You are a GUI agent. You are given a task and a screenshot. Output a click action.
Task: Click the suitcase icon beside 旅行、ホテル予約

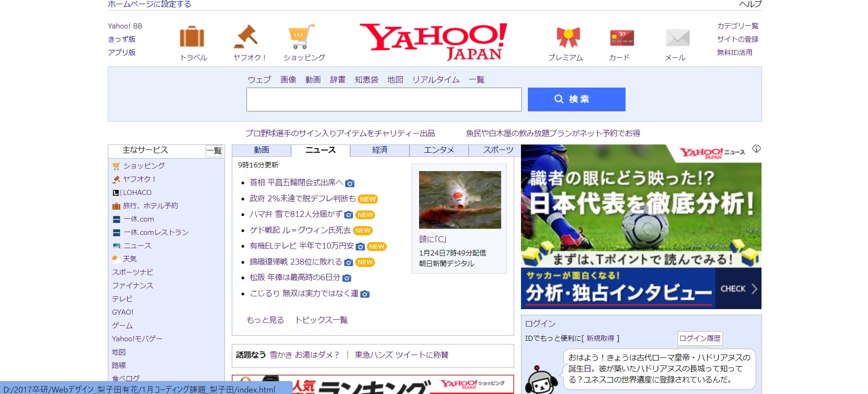(x=116, y=206)
